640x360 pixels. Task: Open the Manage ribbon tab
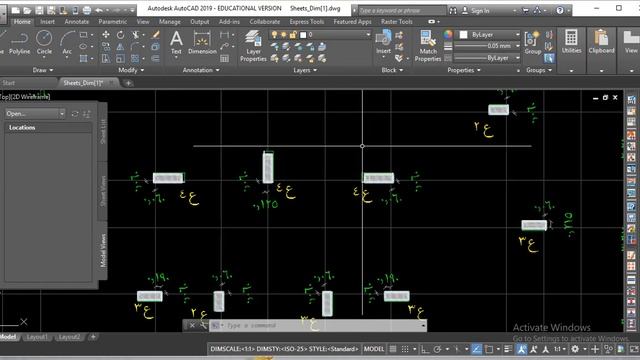[x=169, y=22]
